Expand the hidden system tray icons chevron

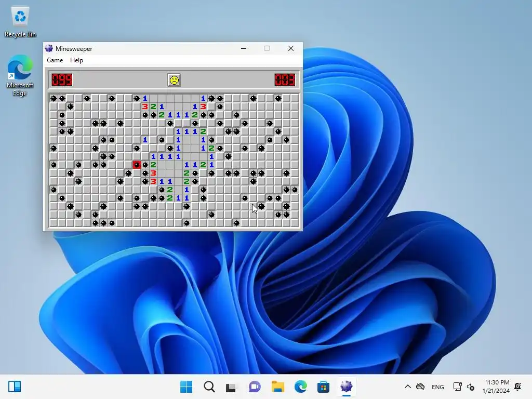pos(407,387)
